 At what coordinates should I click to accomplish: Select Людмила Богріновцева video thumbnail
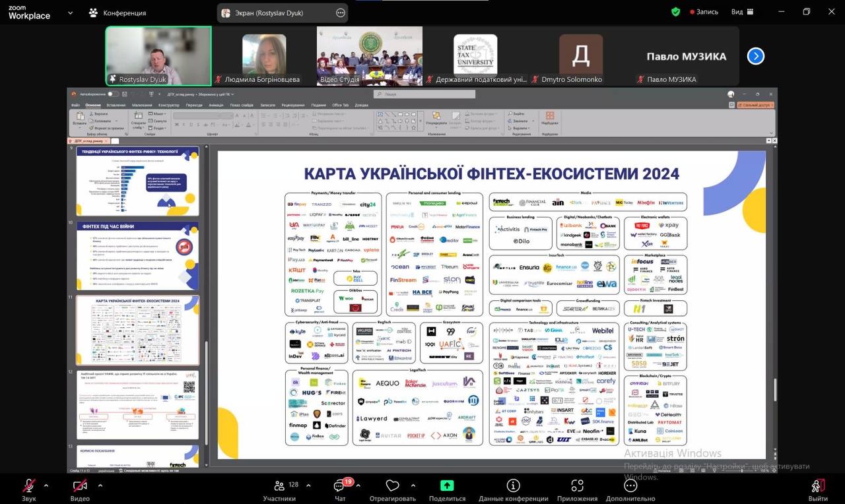(x=264, y=56)
